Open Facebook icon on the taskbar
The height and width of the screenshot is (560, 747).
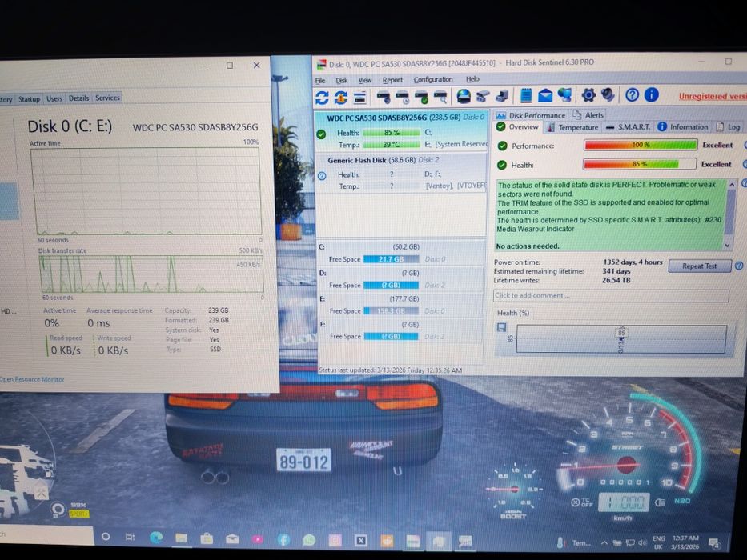coord(283,539)
